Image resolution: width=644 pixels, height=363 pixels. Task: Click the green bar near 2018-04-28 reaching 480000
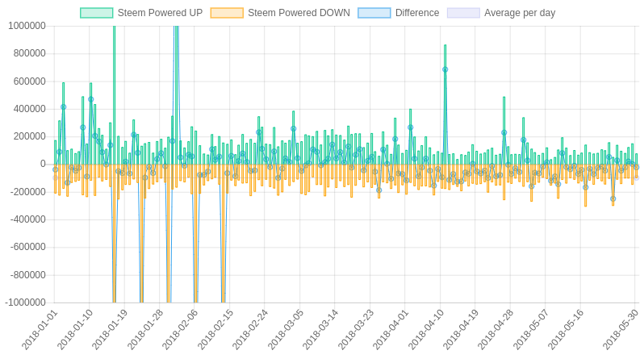pos(504,131)
